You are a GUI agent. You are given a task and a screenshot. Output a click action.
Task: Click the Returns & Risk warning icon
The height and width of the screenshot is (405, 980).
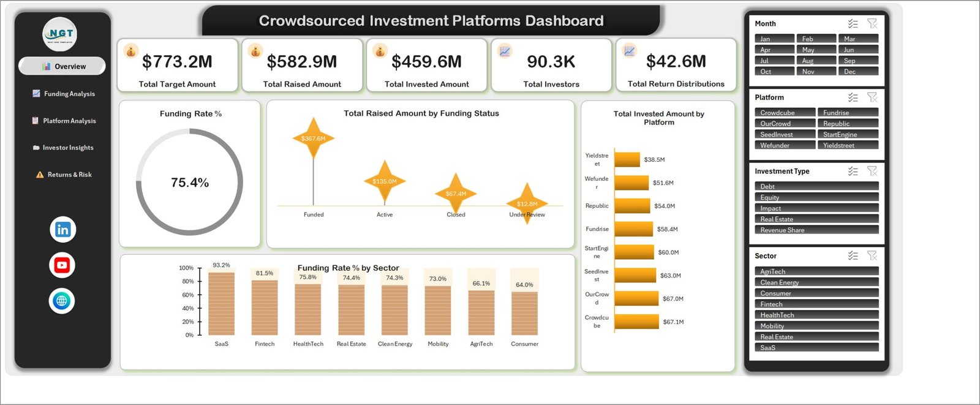[x=40, y=175]
